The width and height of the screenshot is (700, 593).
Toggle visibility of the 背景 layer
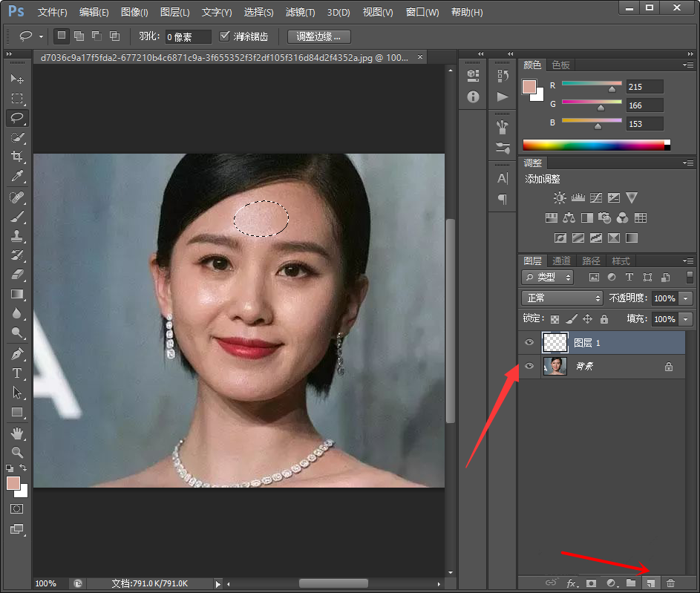click(x=529, y=366)
